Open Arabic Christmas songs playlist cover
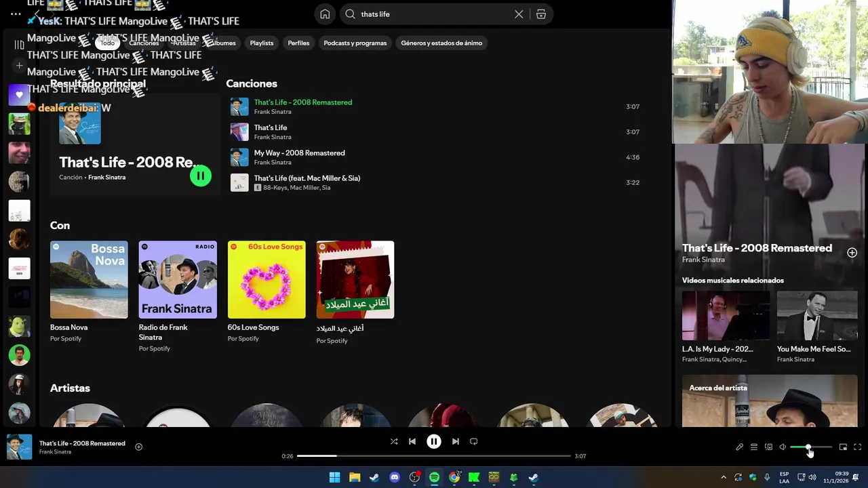This screenshot has width=868, height=488. tap(355, 280)
